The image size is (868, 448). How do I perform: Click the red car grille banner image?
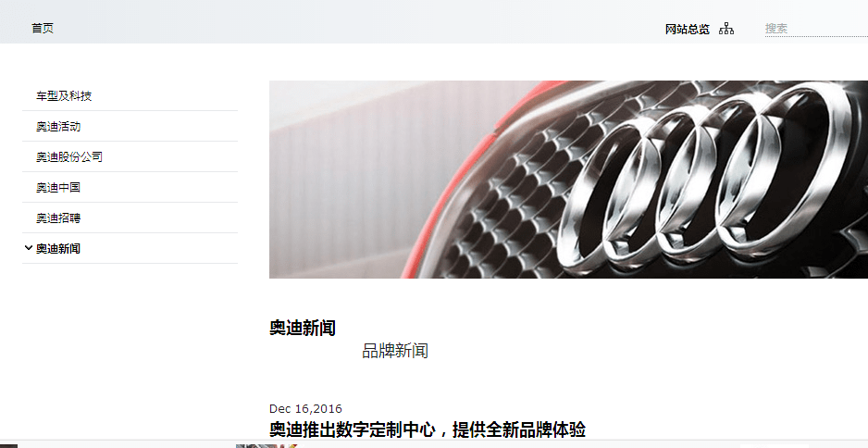(568, 180)
